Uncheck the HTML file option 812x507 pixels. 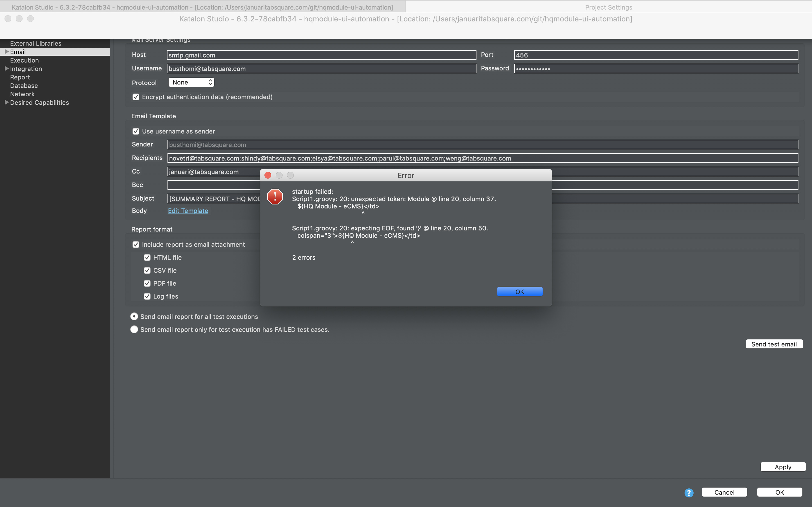point(147,257)
